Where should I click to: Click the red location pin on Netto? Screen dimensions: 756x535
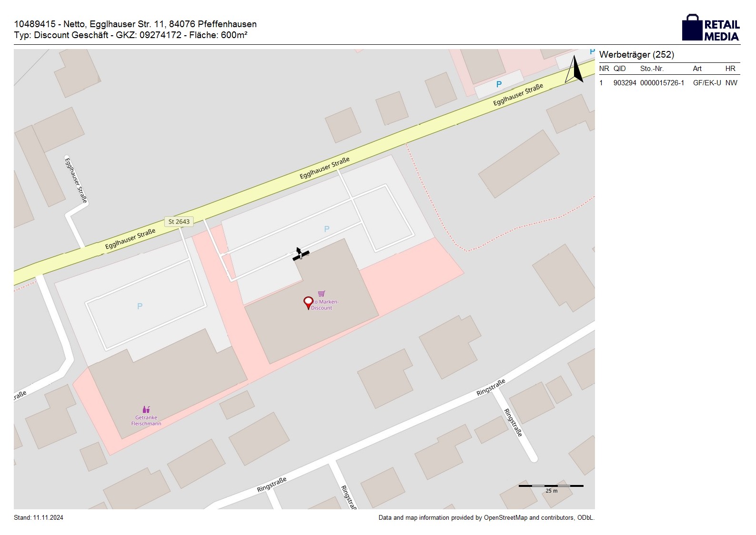click(308, 302)
